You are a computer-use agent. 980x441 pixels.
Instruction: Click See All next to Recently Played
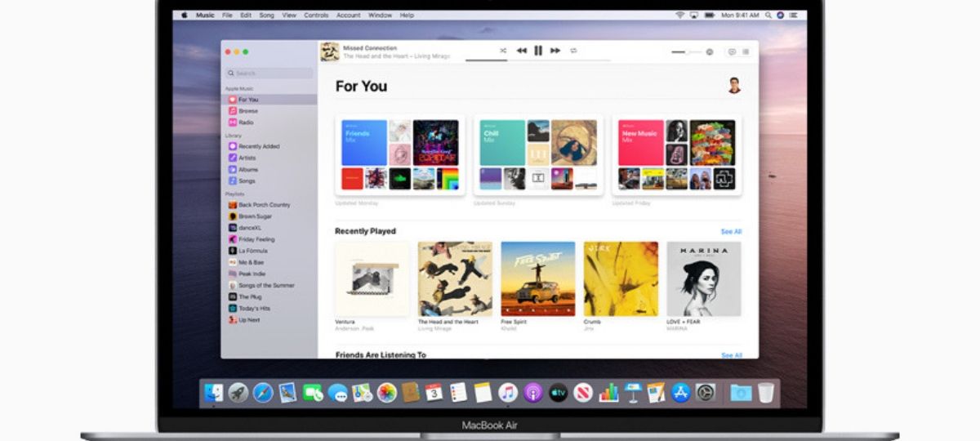pos(731,232)
